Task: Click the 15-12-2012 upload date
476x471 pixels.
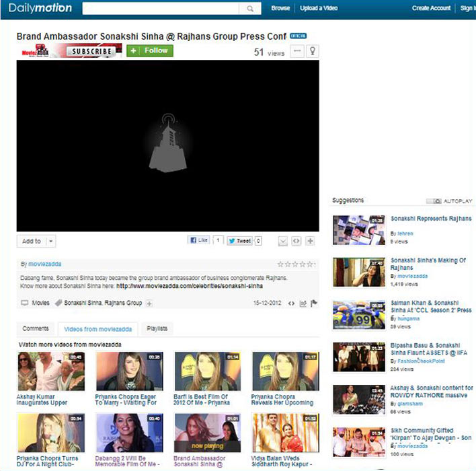Action: 267,303
